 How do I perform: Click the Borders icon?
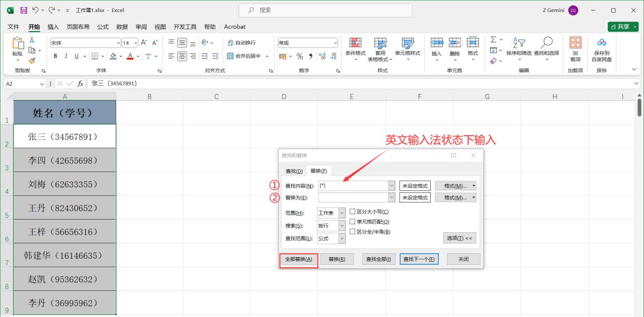pos(96,56)
